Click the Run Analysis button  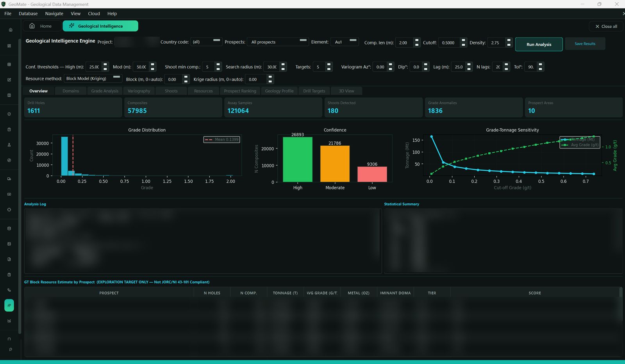pos(539,44)
